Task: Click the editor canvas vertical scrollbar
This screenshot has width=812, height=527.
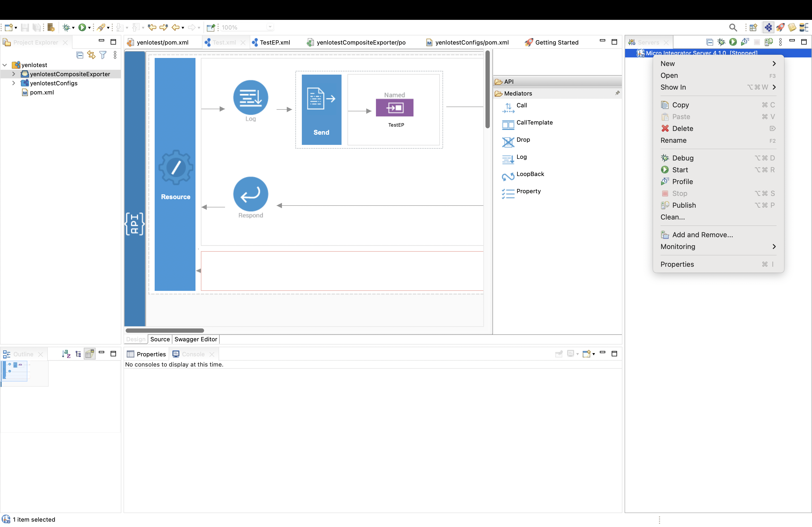Action: [488, 90]
